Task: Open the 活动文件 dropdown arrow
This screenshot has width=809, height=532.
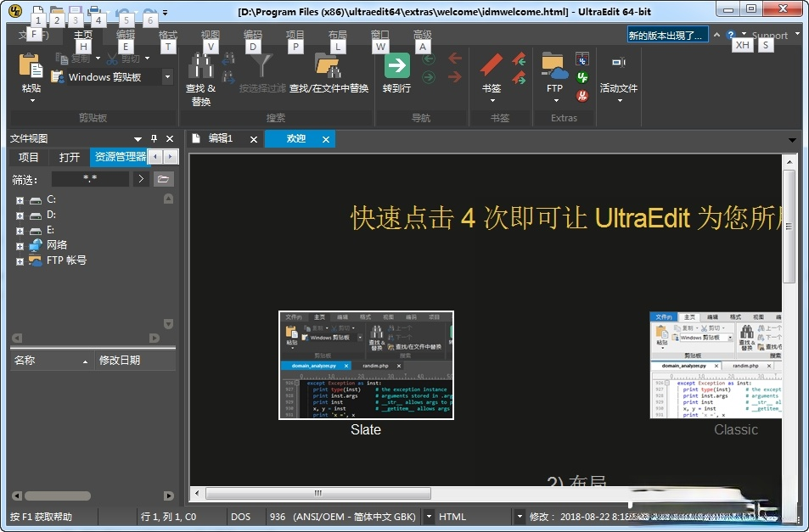Action: pos(620,100)
